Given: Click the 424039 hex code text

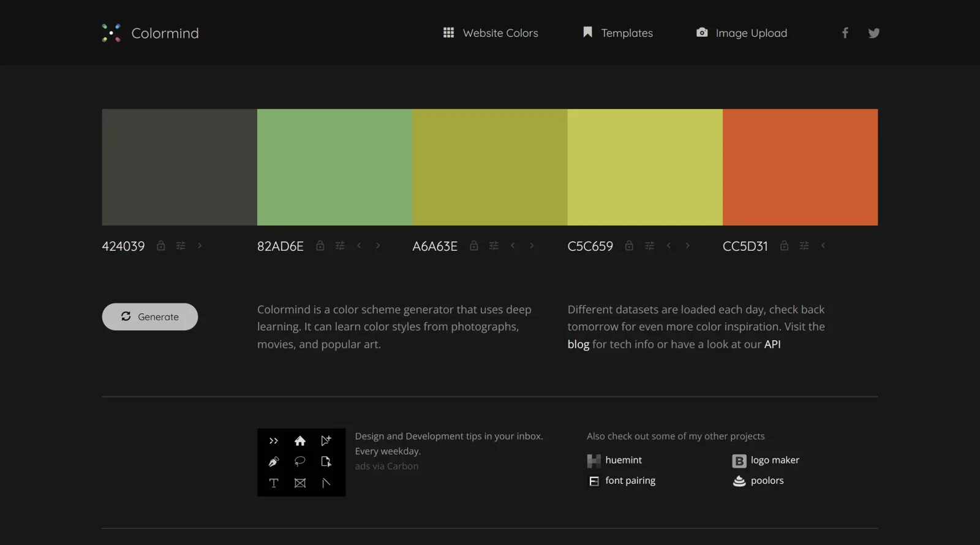Looking at the screenshot, I should [x=123, y=246].
